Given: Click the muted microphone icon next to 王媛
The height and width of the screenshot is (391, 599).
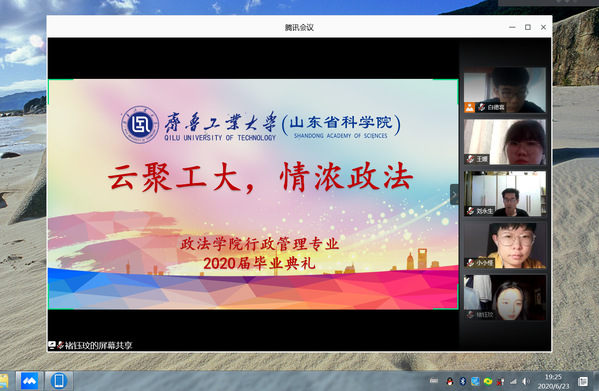Looking at the screenshot, I should [x=470, y=159].
